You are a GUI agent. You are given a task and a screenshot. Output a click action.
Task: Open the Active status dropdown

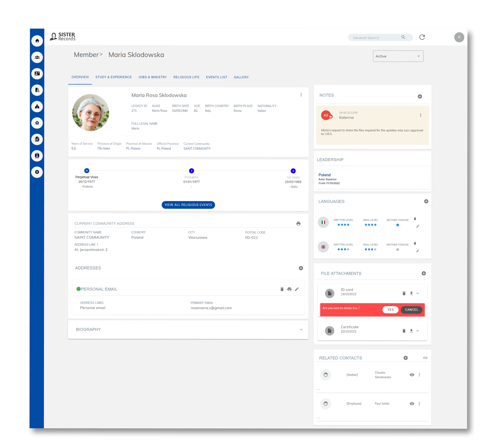398,56
